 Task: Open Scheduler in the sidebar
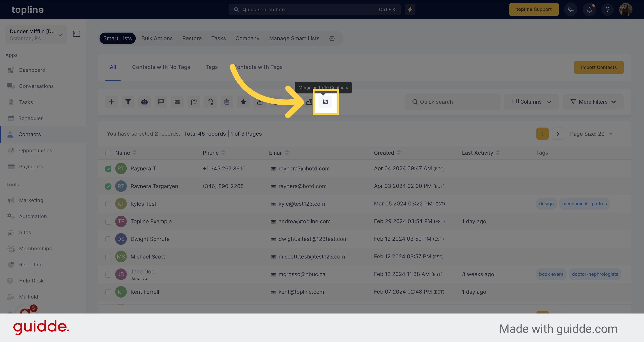[x=30, y=118]
